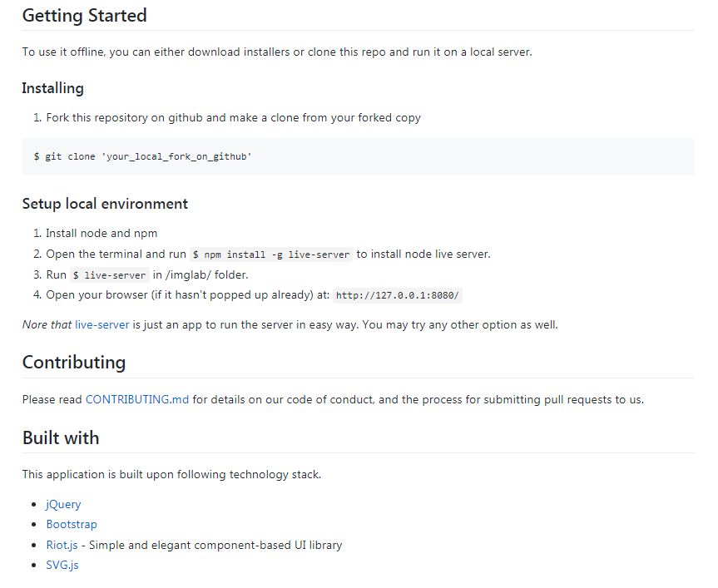Follow the jQuery link
The height and width of the screenshot is (588, 718).
click(63, 504)
